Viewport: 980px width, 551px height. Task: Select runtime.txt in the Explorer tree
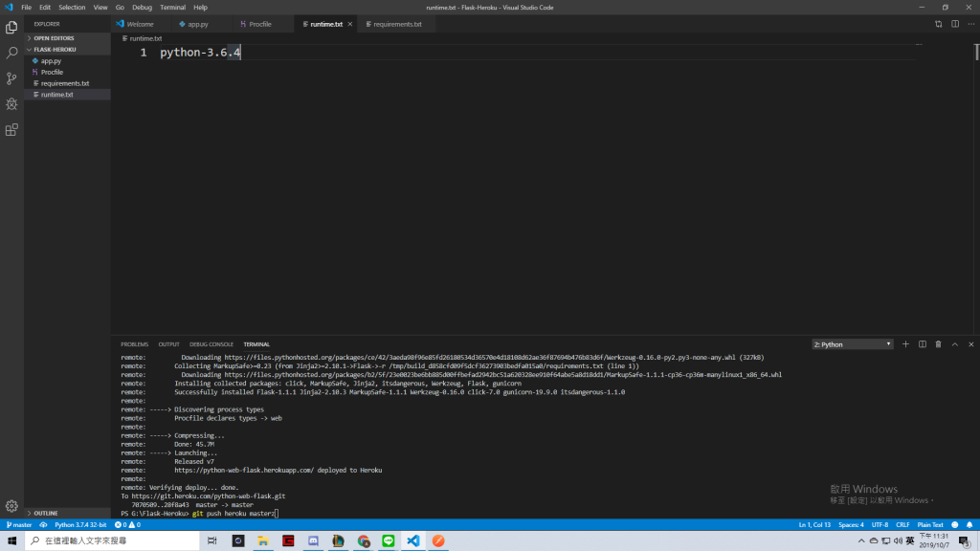tap(68, 95)
